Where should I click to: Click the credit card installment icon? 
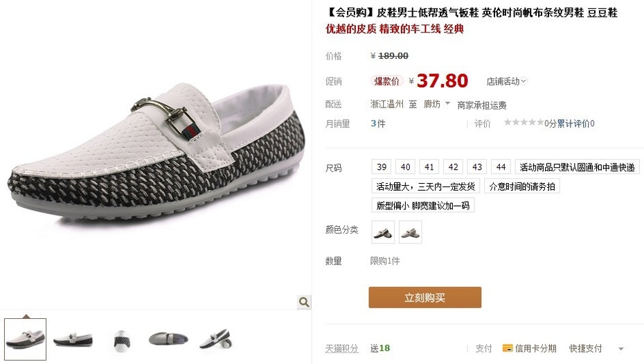(508, 348)
